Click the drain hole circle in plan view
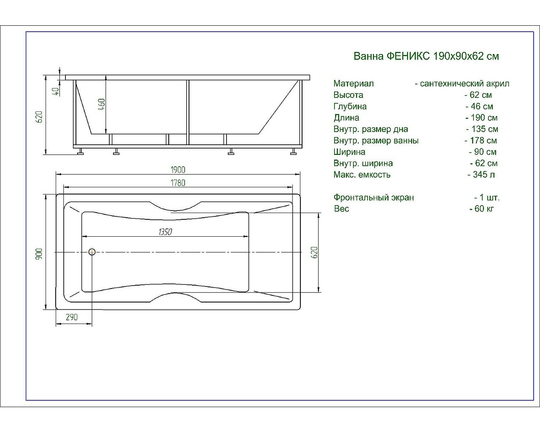 [x=92, y=252]
